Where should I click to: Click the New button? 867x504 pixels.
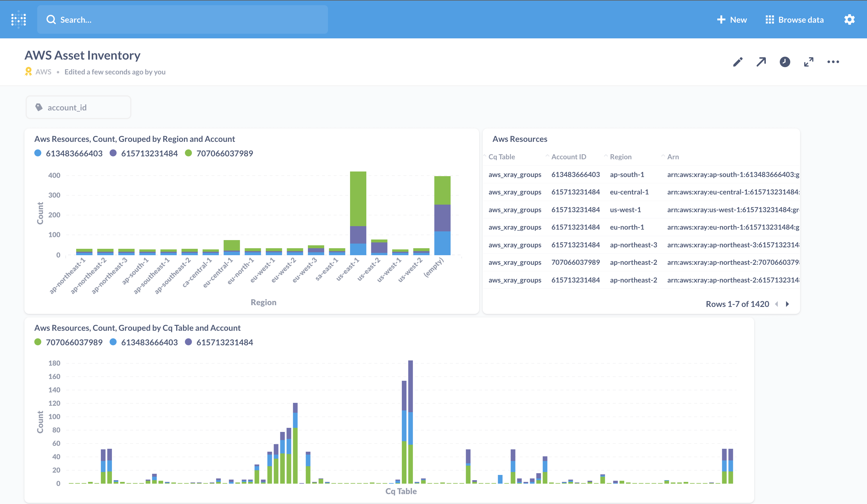click(732, 19)
